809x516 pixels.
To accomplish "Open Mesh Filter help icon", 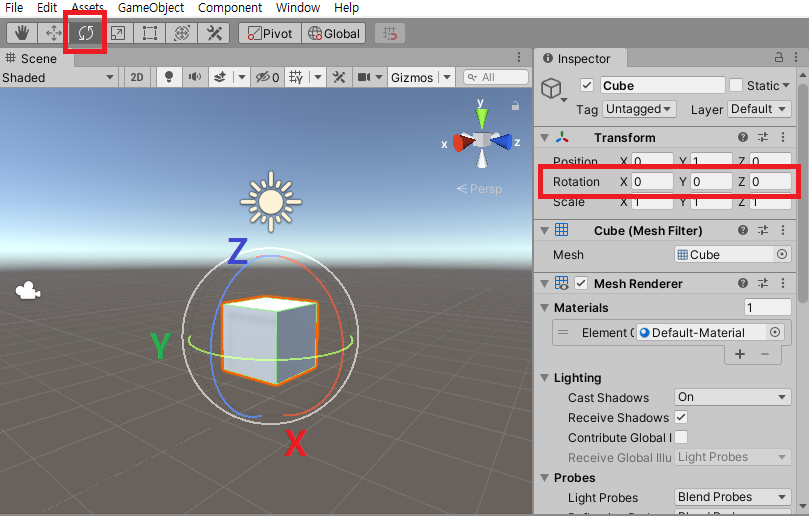I will (742, 230).
